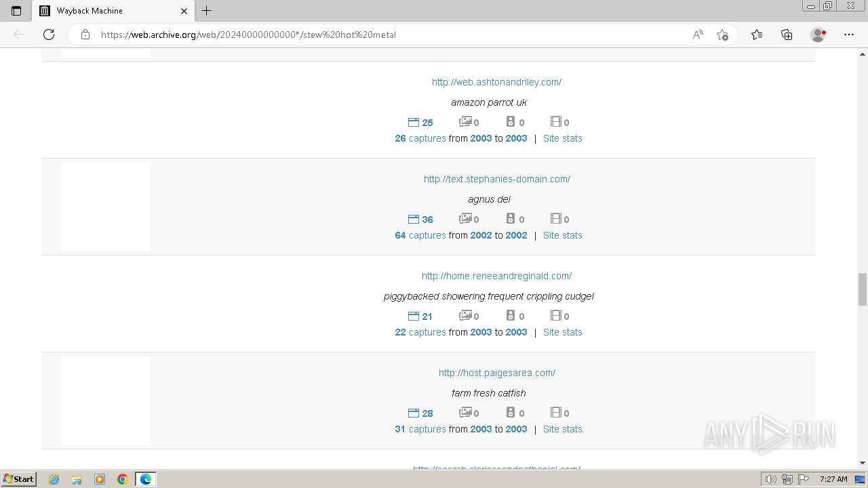Open File Explorer from taskbar
The width and height of the screenshot is (868, 488).
coord(77,479)
